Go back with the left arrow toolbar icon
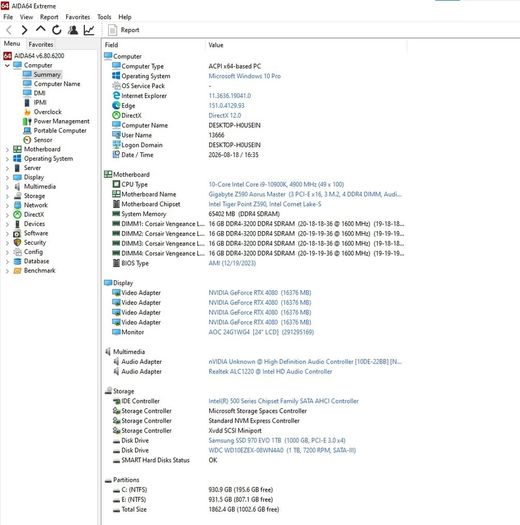Viewport: 520px width, 525px height. click(x=9, y=30)
